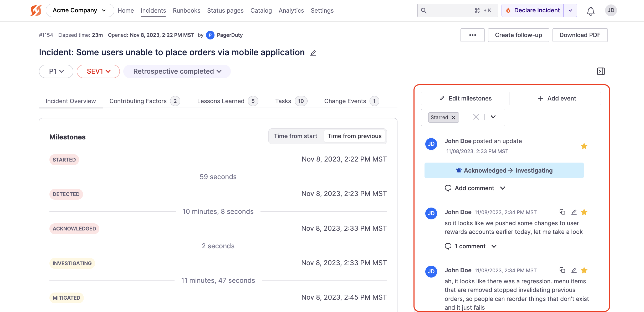
Task: Open the three-dots more actions menu
Action: pos(472,35)
